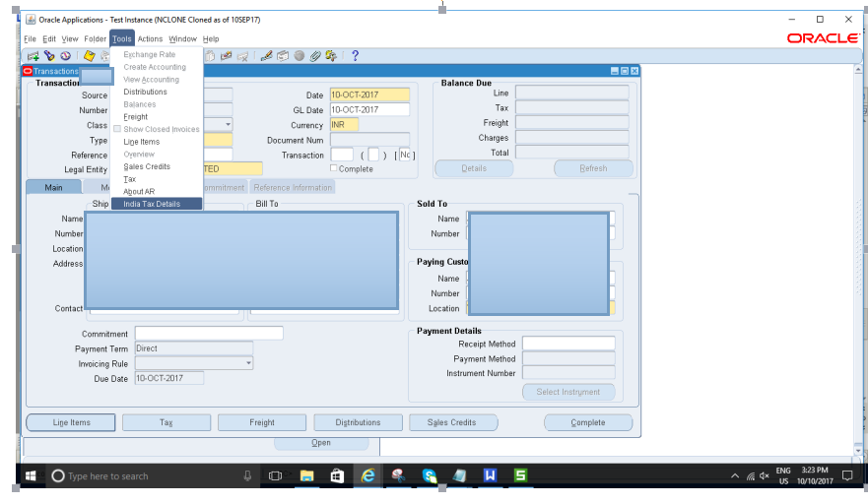Open the Windows Start menu
Screen dimensions: 868x504
31,475
